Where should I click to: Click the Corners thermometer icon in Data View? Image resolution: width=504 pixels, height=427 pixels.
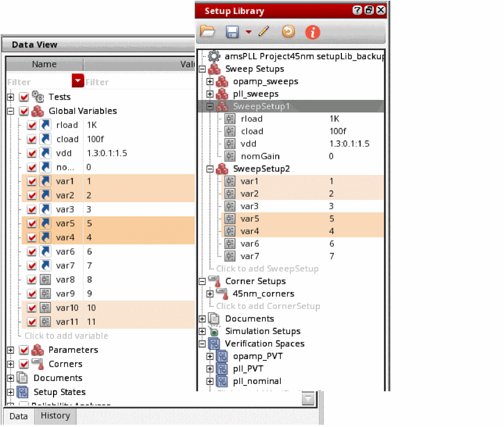[38, 364]
